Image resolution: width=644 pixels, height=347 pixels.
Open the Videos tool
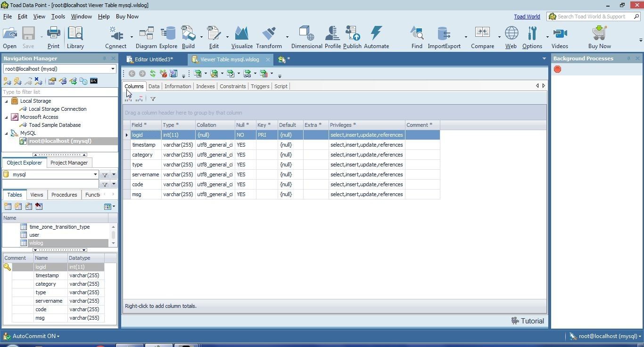(x=560, y=38)
